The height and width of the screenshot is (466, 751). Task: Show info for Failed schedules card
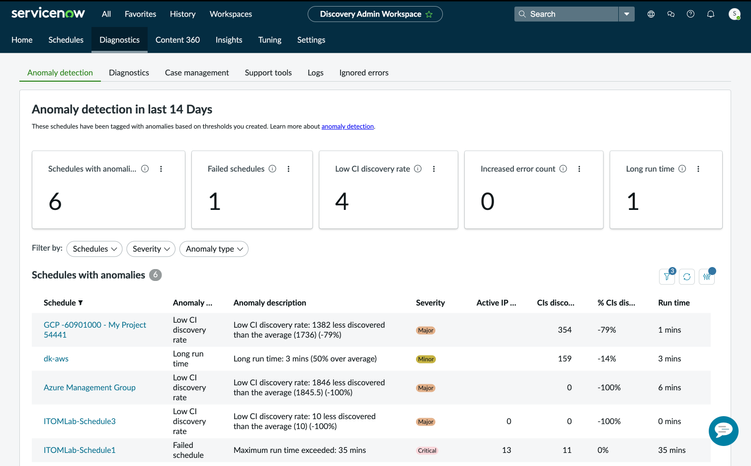[x=272, y=169]
